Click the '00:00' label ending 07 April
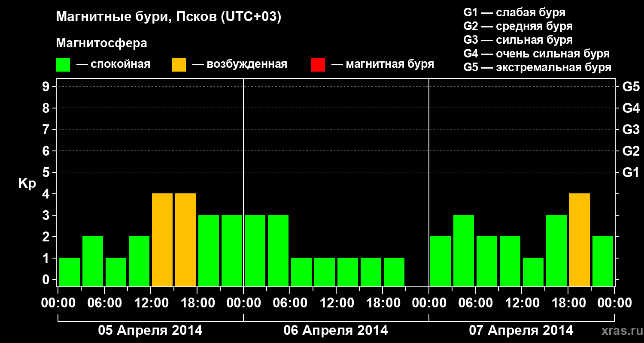Screen dimensions: 644x343 [x=614, y=303]
